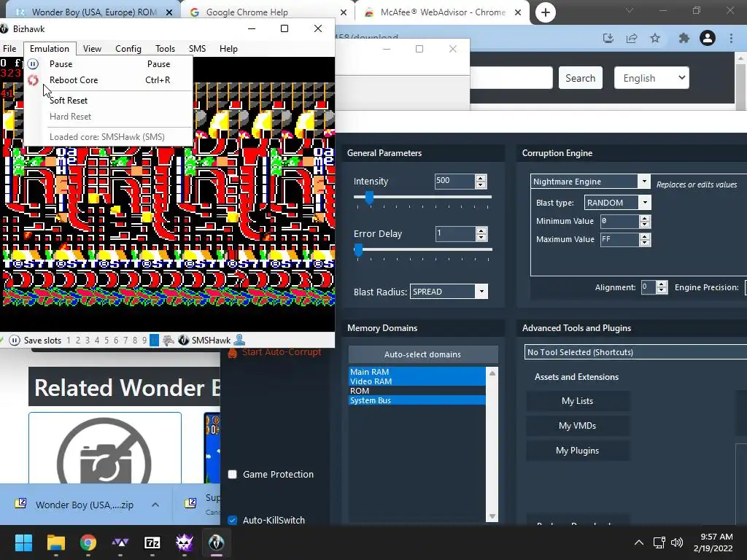Open the Bizhawk View menu
The image size is (747, 560).
coord(92,49)
